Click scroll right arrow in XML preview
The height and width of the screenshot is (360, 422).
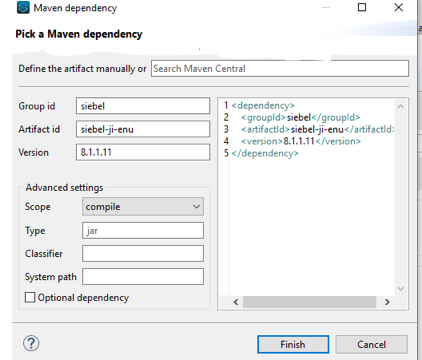click(387, 302)
